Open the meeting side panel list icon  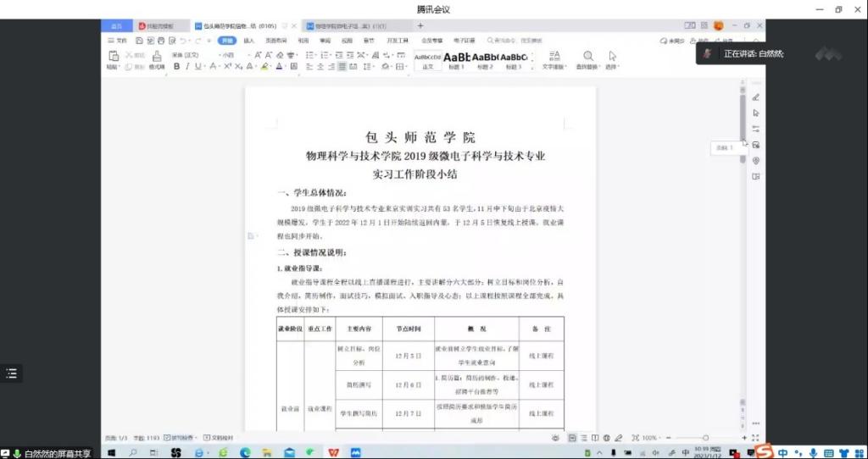[x=11, y=373]
